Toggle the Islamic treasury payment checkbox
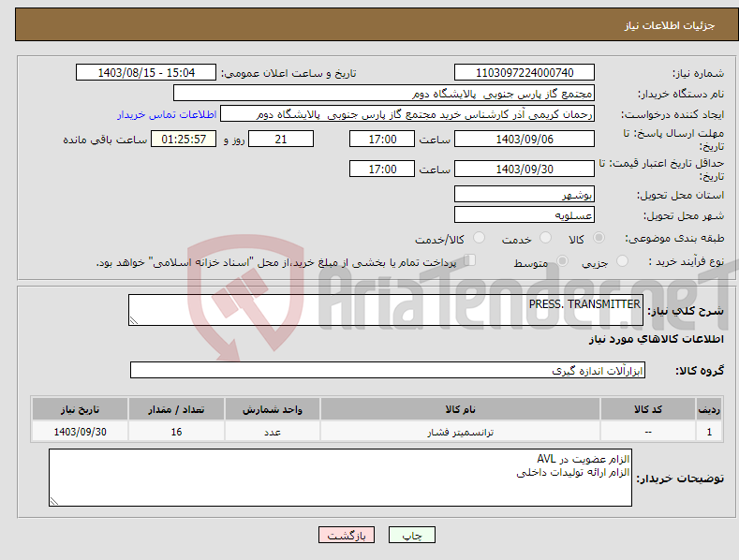The width and height of the screenshot is (739, 560). click(x=470, y=260)
